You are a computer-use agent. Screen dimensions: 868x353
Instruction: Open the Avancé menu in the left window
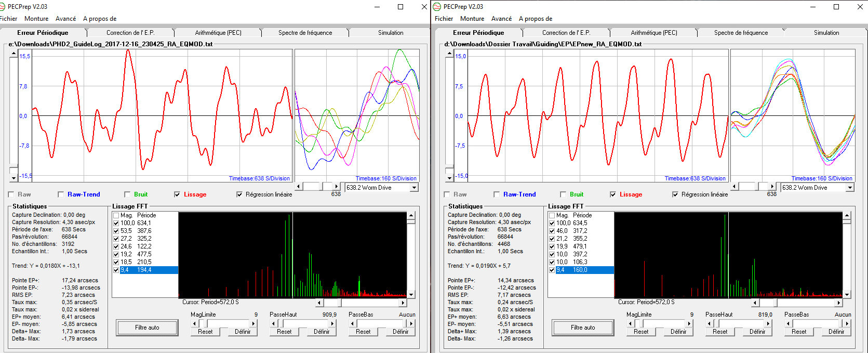65,19
